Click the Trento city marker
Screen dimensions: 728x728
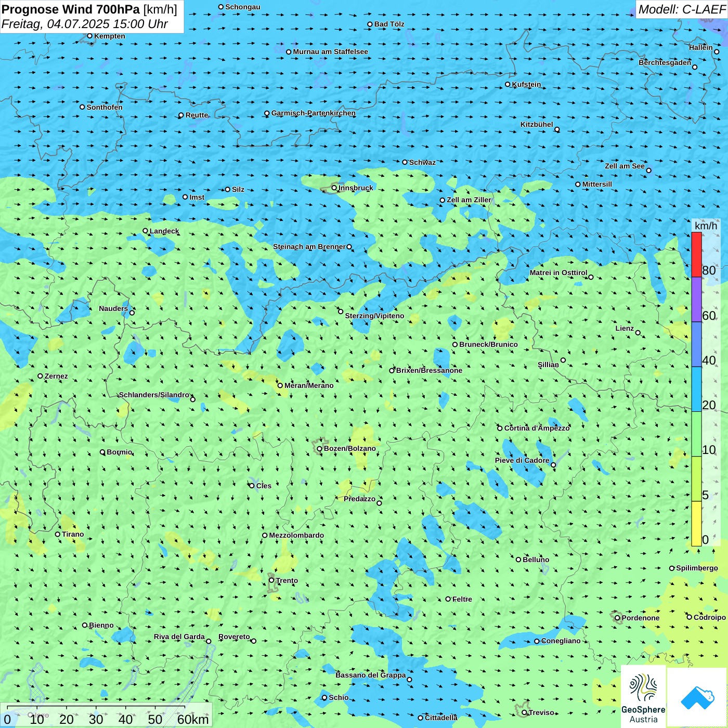[x=271, y=580]
